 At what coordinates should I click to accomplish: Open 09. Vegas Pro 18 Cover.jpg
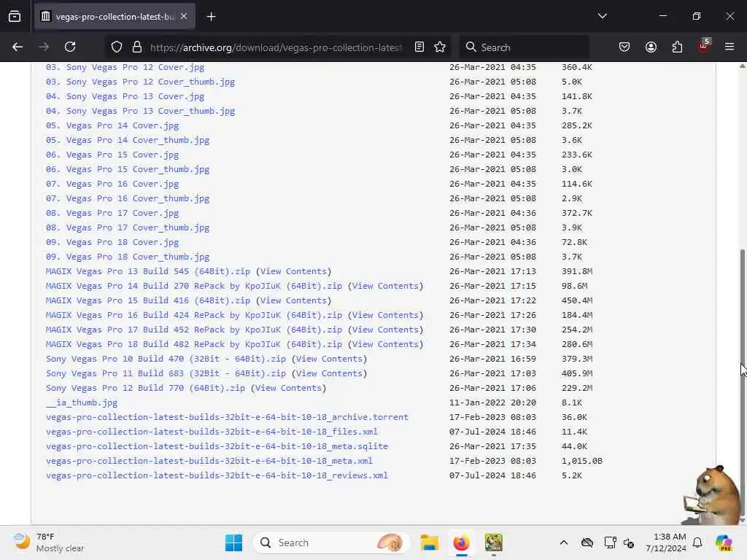point(112,242)
